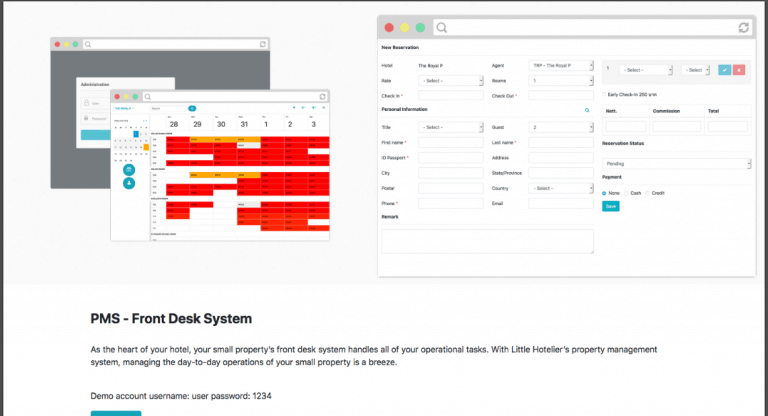This screenshot has width=768, height=416.
Task: Click refresh icon in the calendar window bar
Action: pos(322,97)
